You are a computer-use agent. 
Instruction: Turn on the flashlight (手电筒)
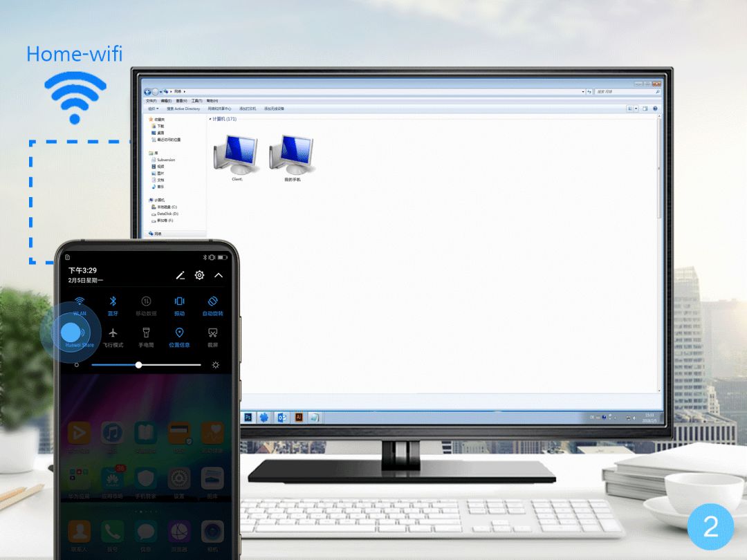146,337
